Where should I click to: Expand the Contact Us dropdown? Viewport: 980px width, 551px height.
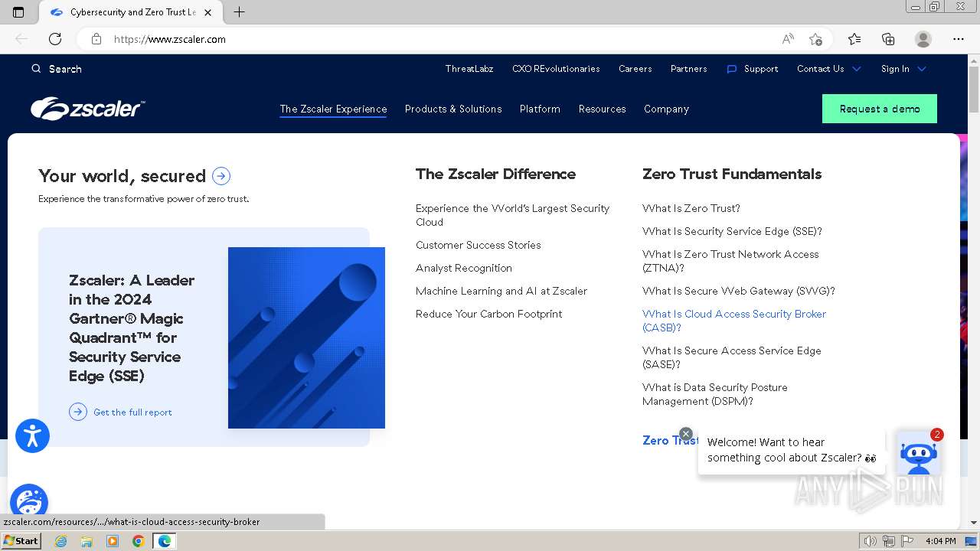[x=829, y=69]
